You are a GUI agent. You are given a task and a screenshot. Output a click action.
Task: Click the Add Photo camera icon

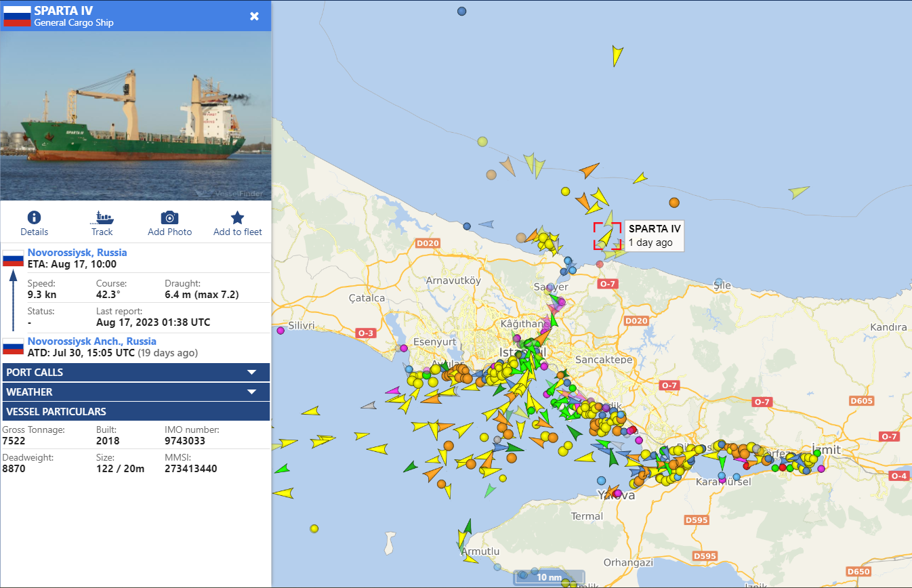169,217
